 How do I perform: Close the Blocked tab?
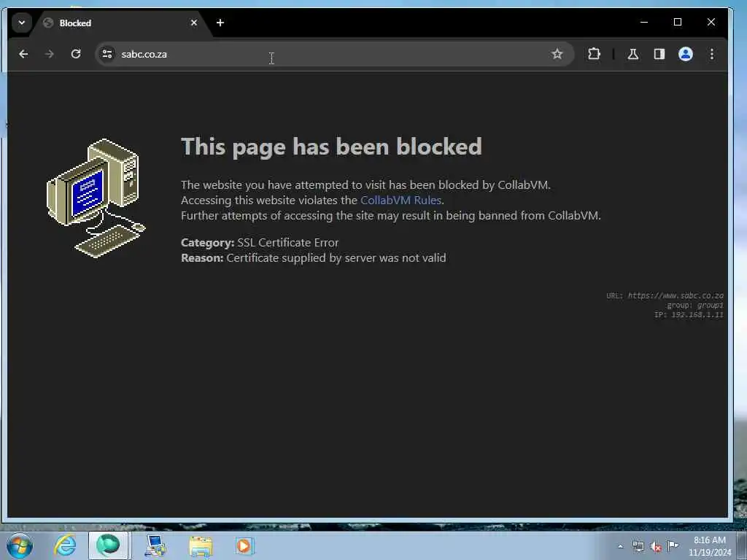[194, 23]
